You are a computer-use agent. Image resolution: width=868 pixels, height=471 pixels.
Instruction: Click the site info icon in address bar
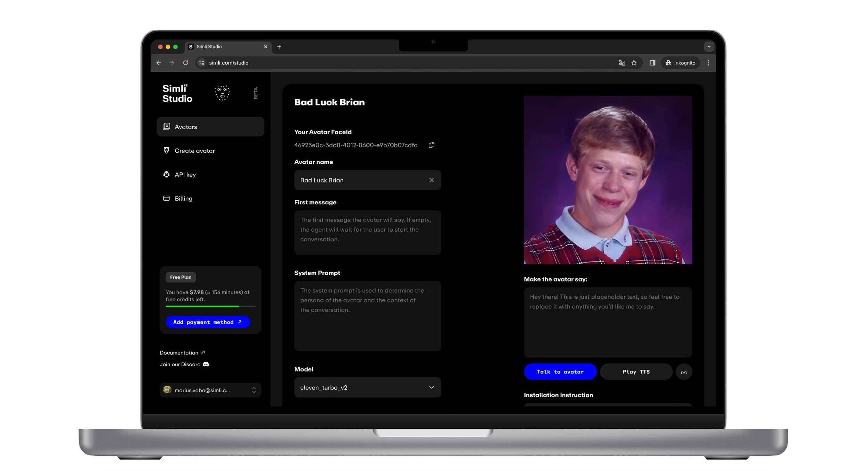click(201, 63)
